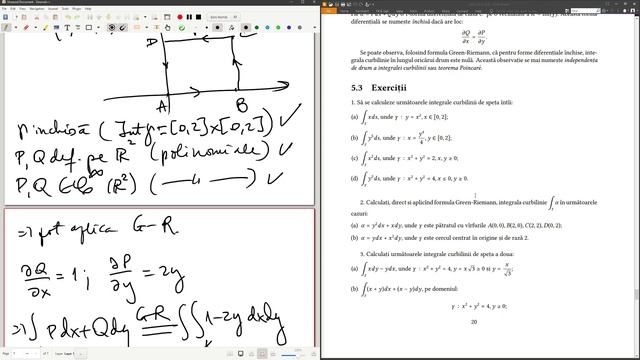The height and width of the screenshot is (360, 640).
Task: Click the heading text "5.3 Exerciții"
Action: (378, 88)
